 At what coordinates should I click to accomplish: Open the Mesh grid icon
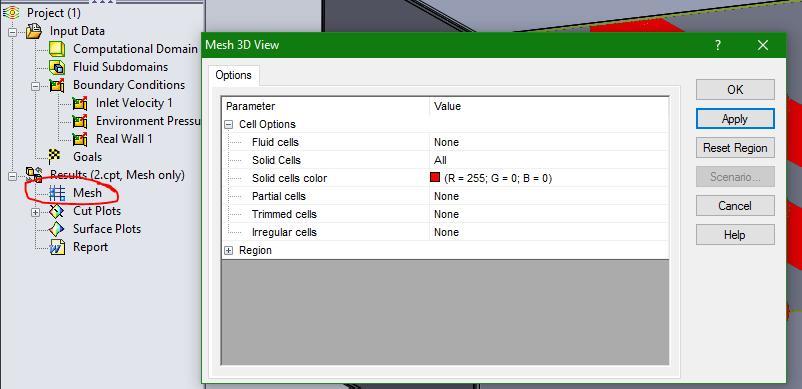(57, 193)
